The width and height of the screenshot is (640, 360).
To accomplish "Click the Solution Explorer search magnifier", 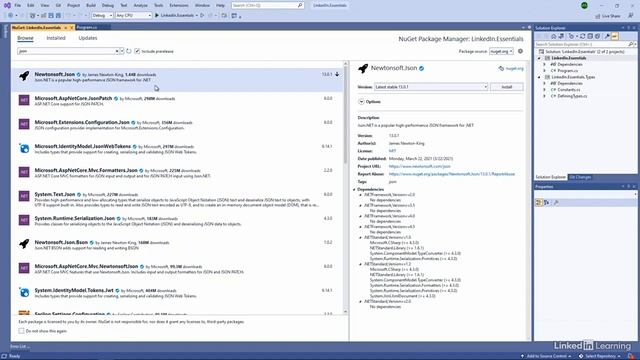I will (x=631, y=44).
